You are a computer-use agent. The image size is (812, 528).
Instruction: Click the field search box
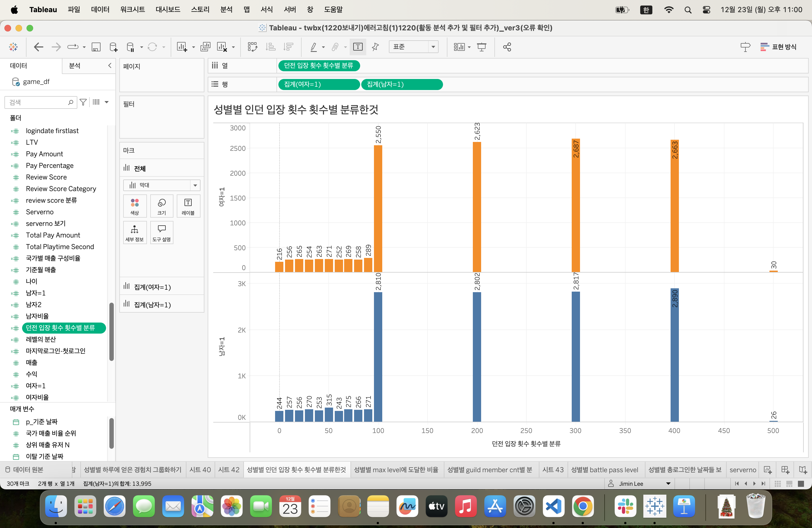(40, 102)
